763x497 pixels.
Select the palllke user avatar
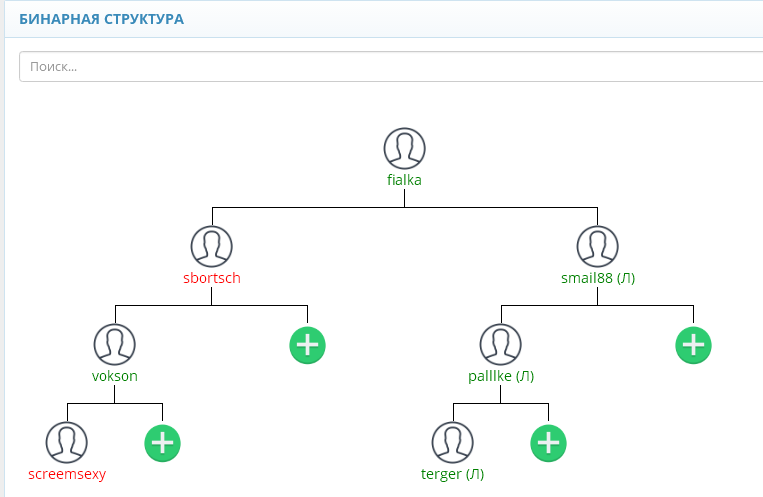[501, 344]
